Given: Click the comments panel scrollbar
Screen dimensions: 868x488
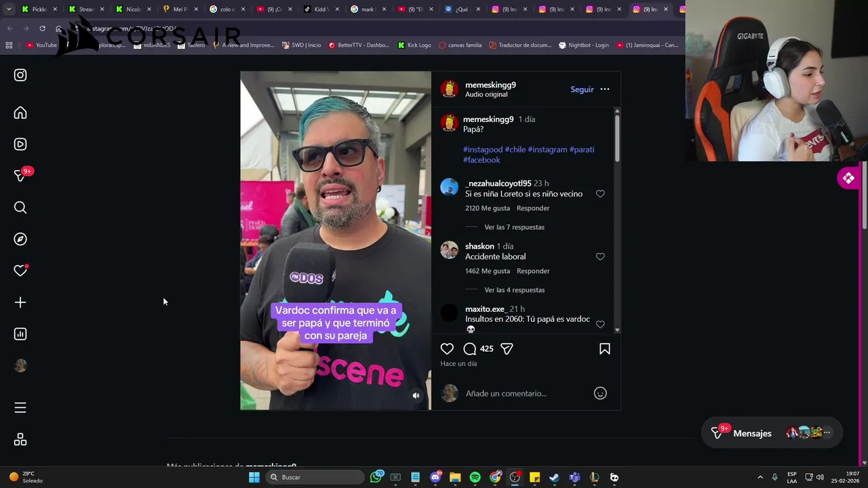Looking at the screenshot, I should coord(617,139).
